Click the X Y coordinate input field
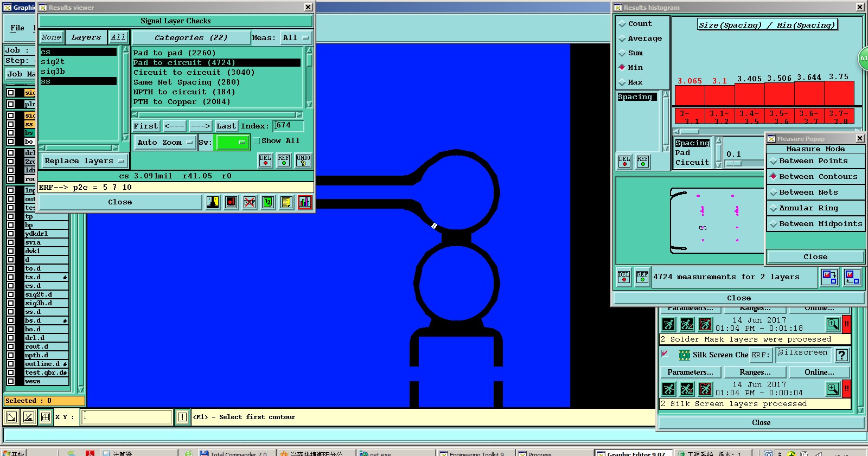This screenshot has width=868, height=456. tap(127, 417)
